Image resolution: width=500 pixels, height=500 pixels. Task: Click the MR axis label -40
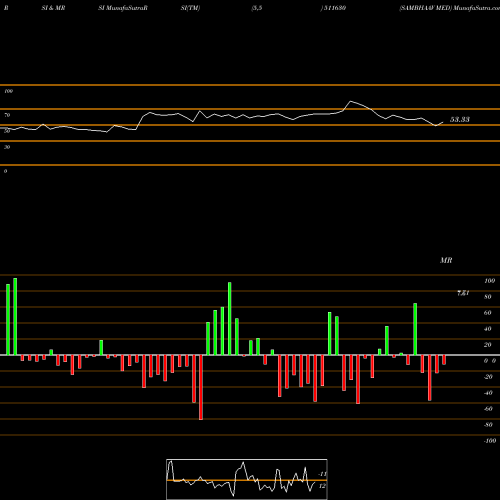tap(488, 393)
